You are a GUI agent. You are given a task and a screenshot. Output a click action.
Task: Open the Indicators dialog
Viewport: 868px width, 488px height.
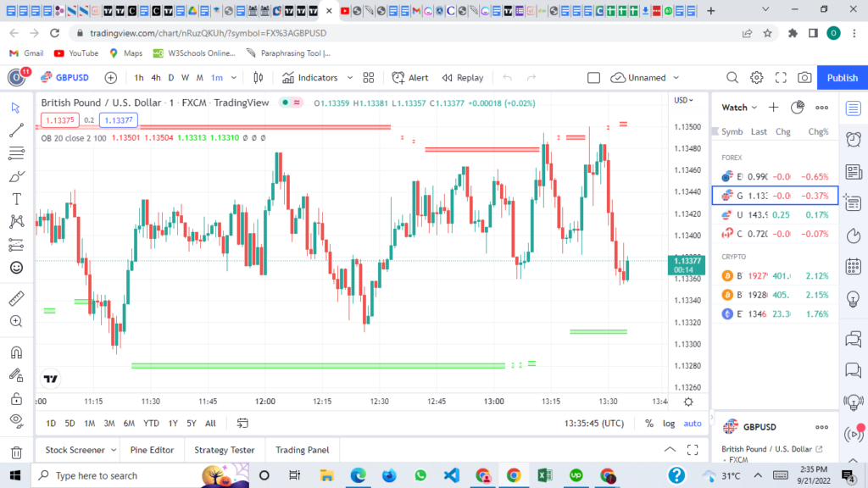tap(310, 77)
